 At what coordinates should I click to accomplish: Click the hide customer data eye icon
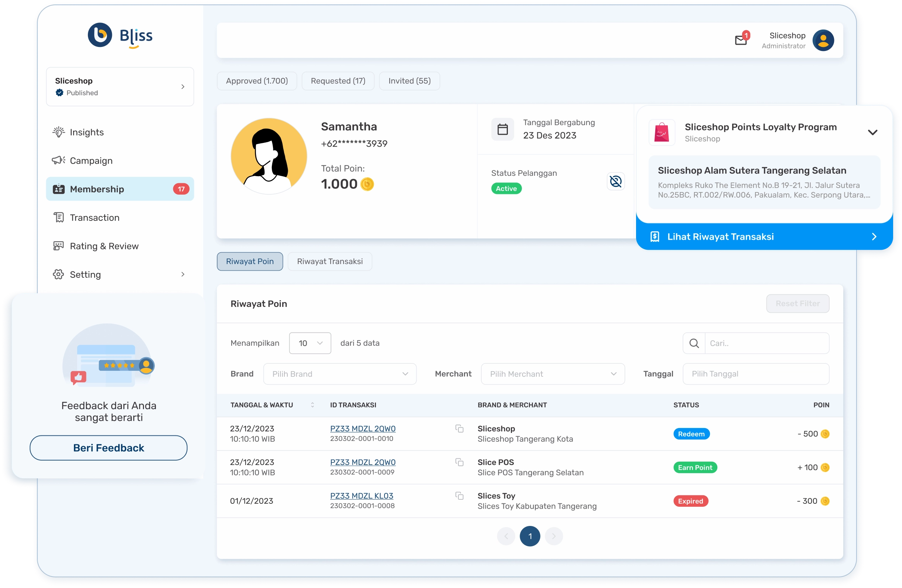(x=615, y=181)
